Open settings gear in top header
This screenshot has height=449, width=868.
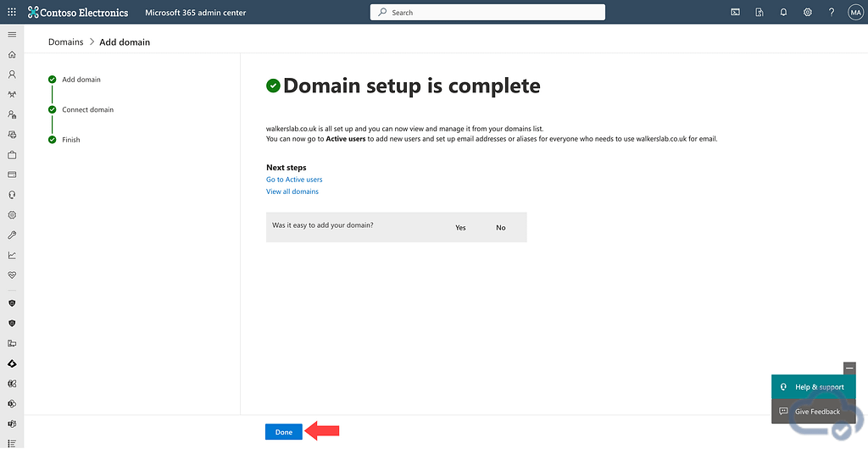click(808, 13)
